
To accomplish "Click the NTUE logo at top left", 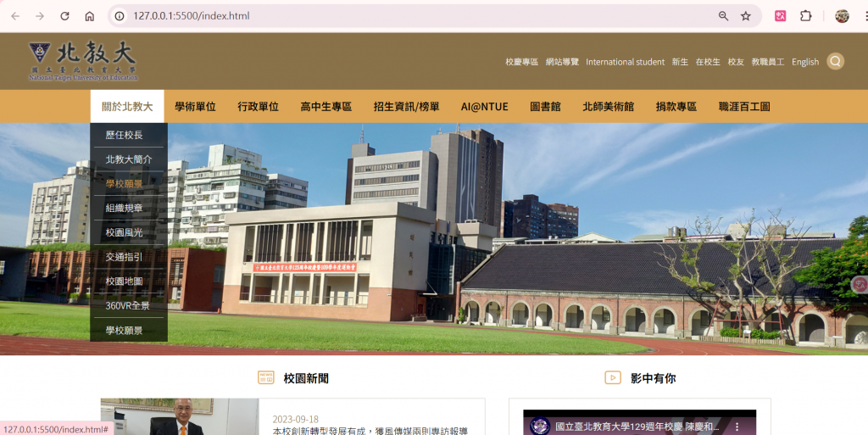I will tap(83, 61).
